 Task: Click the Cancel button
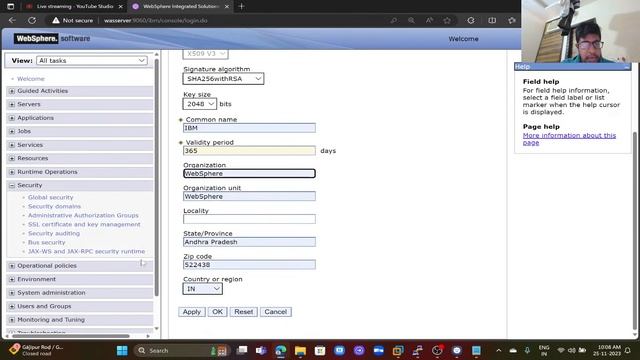tap(276, 311)
